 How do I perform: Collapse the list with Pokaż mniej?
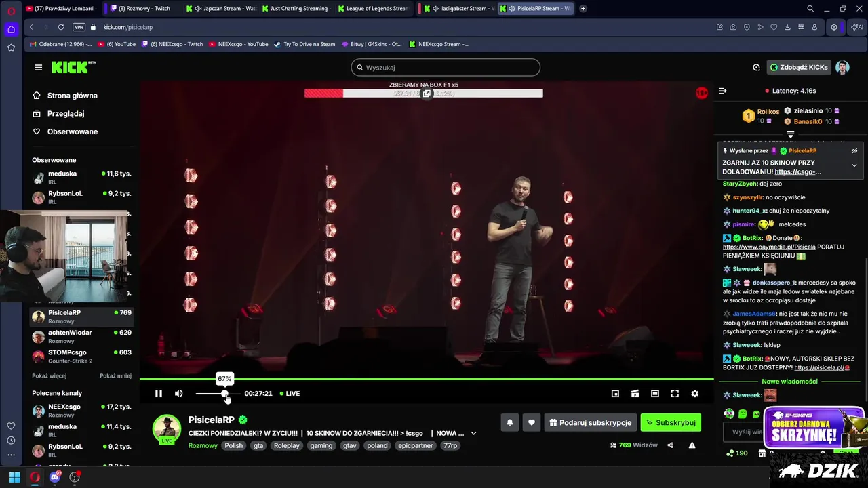[115, 375]
